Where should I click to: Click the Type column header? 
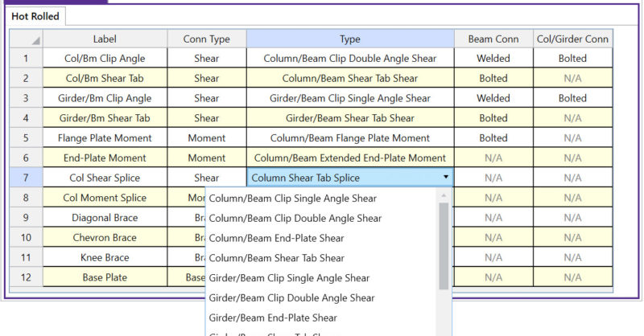click(x=350, y=39)
